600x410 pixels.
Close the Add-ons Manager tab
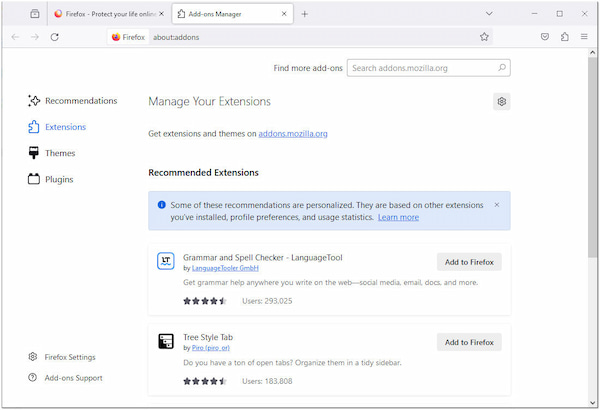tap(284, 14)
